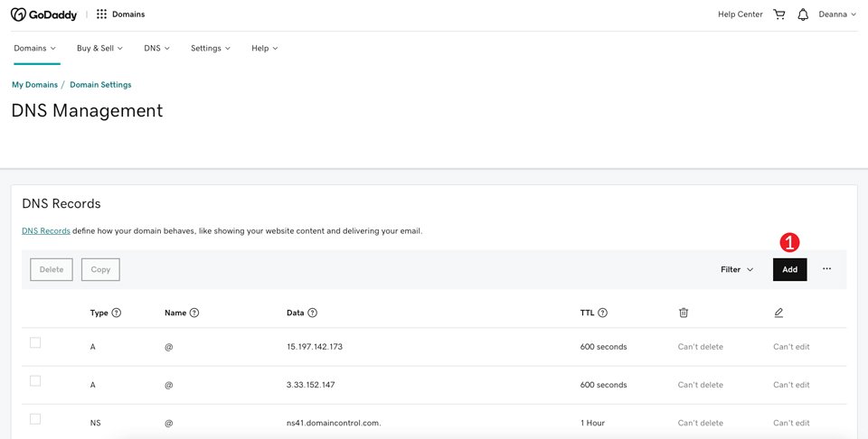Click the GoDaddy logo

click(x=44, y=14)
